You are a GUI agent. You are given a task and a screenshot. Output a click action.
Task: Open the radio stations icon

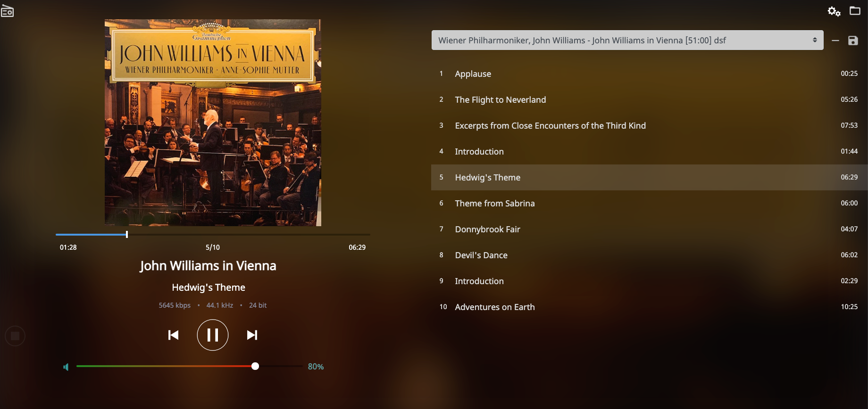(7, 11)
